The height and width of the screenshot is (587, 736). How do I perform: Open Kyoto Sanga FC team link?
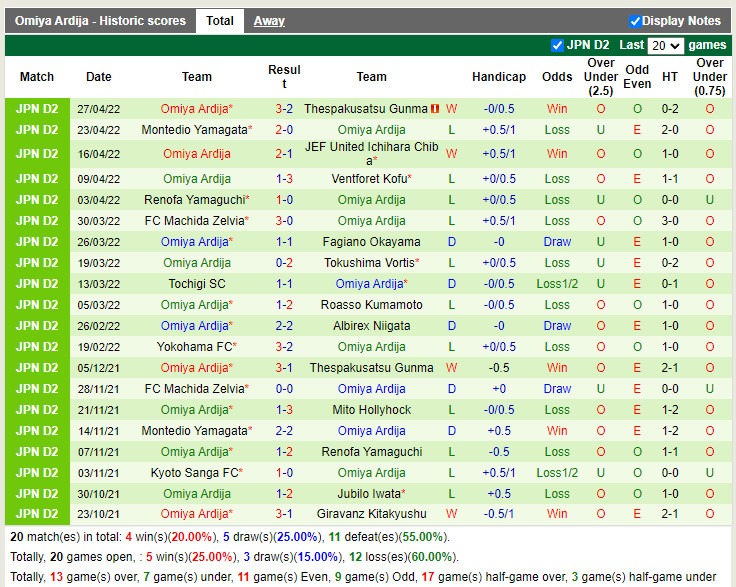(x=197, y=473)
